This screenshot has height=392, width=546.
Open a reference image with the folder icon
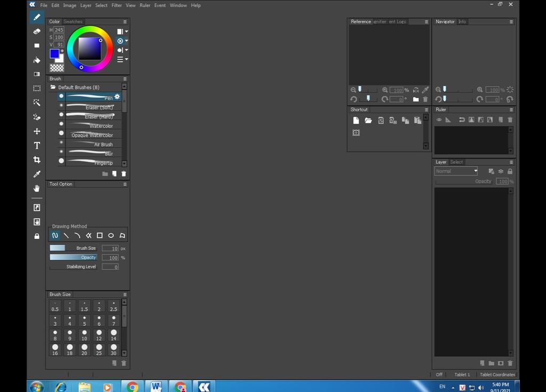(416, 99)
